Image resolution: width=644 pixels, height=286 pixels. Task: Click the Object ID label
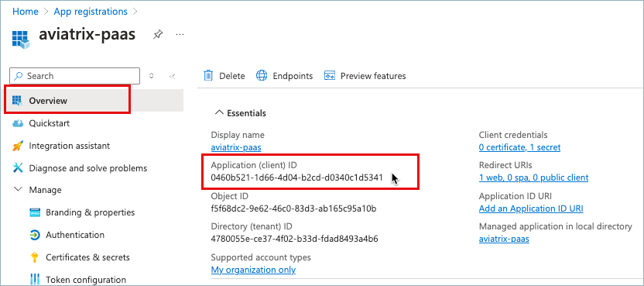coord(229,196)
